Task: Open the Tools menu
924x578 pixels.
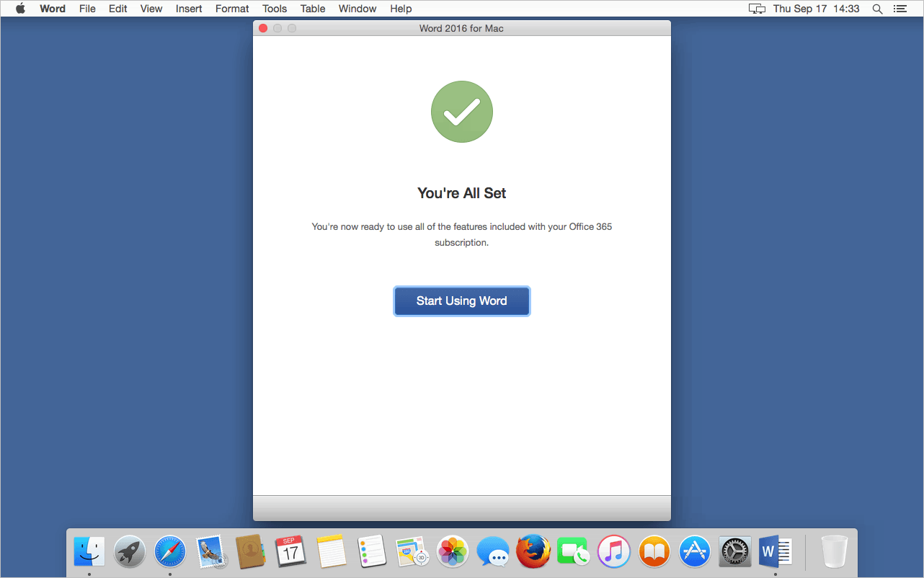Action: point(275,9)
